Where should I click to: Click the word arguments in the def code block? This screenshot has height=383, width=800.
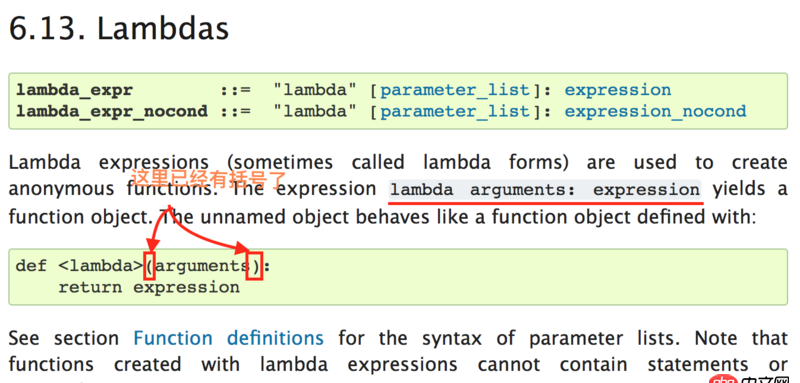tap(202, 266)
